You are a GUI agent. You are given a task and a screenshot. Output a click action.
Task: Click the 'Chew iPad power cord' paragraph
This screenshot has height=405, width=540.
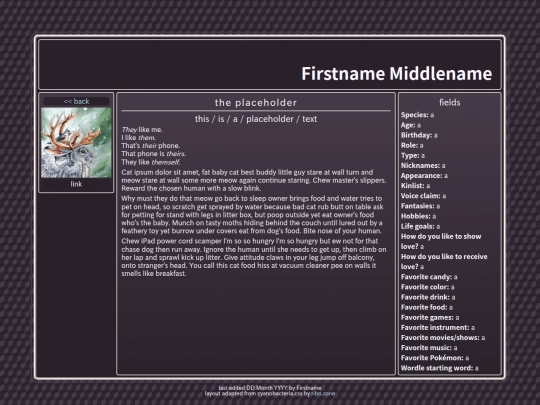[254, 257]
